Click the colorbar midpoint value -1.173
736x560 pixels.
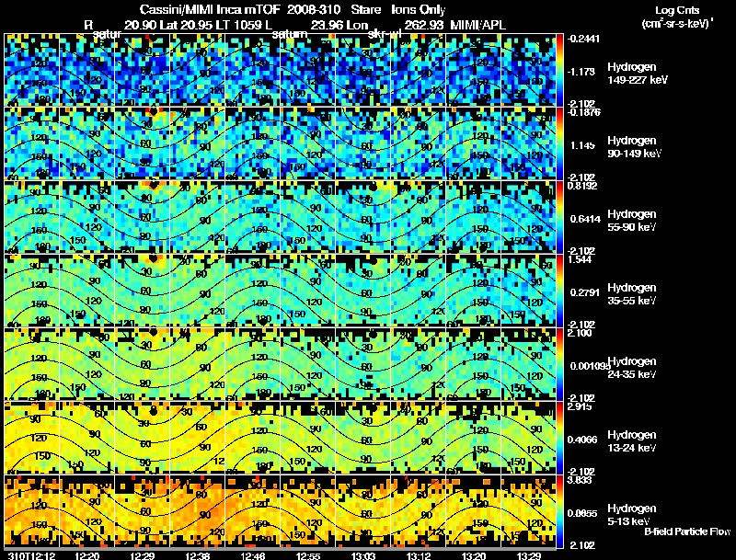coord(582,72)
